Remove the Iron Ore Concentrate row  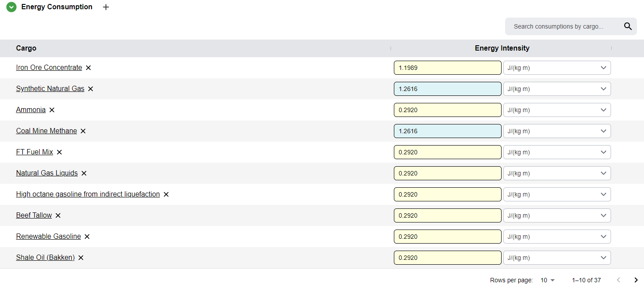tap(88, 68)
